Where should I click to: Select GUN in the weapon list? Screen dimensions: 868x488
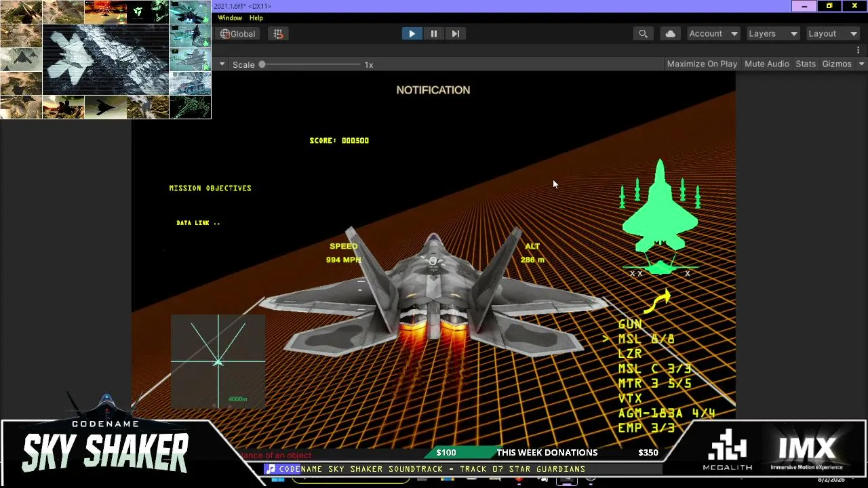point(630,324)
